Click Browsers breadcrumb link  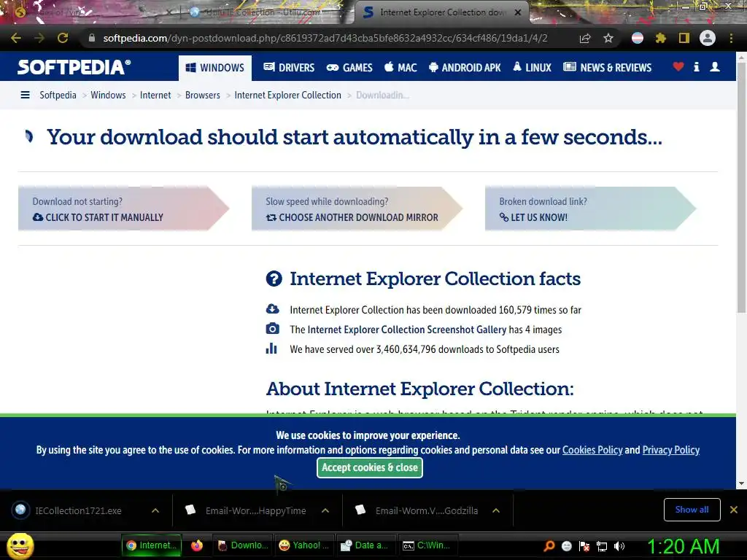(x=203, y=96)
